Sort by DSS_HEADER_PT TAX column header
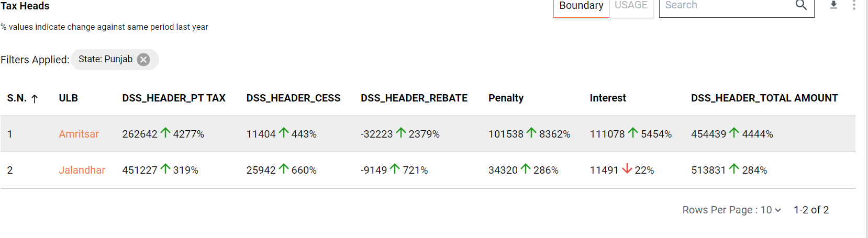868x238 pixels. point(174,98)
